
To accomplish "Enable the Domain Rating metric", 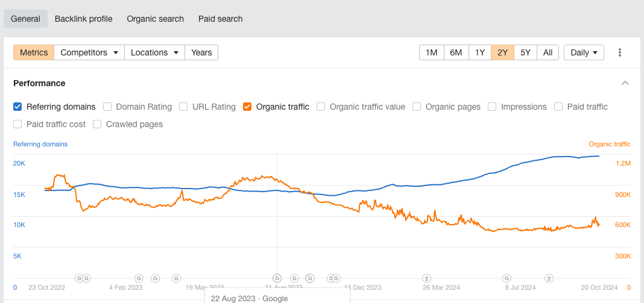I will pyautogui.click(x=107, y=107).
